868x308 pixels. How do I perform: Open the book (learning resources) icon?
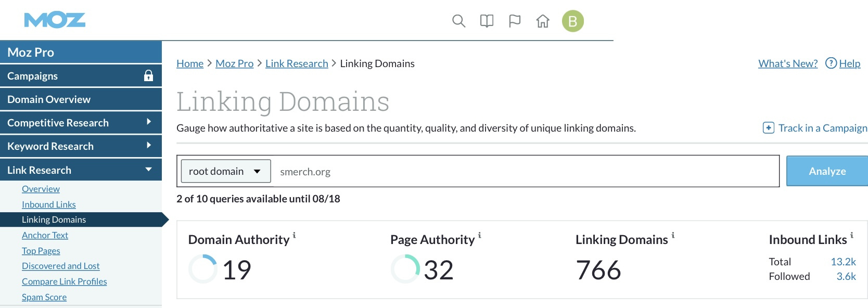[x=487, y=21]
